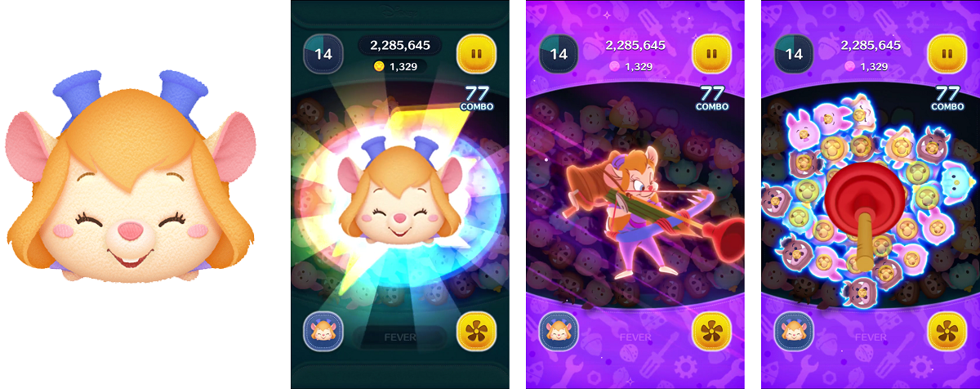Pause the game in the middle purple screenshot
The width and height of the screenshot is (980, 389).
click(x=711, y=54)
